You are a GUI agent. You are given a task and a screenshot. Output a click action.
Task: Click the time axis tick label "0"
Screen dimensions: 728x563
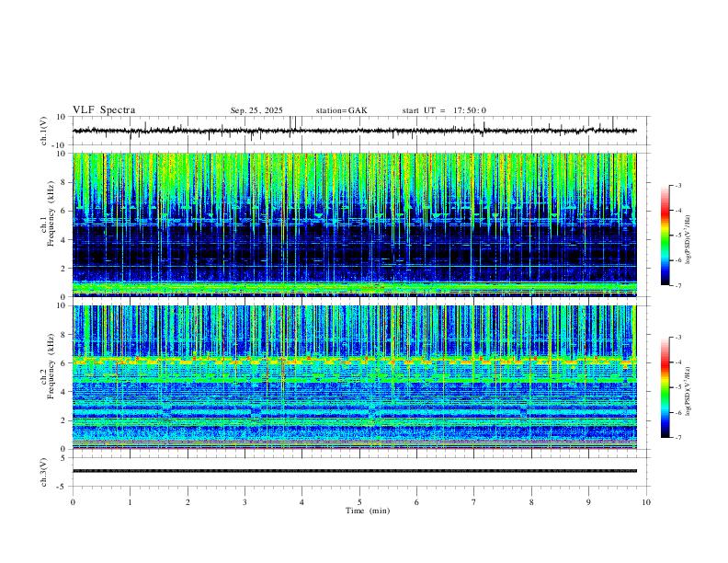click(x=73, y=502)
